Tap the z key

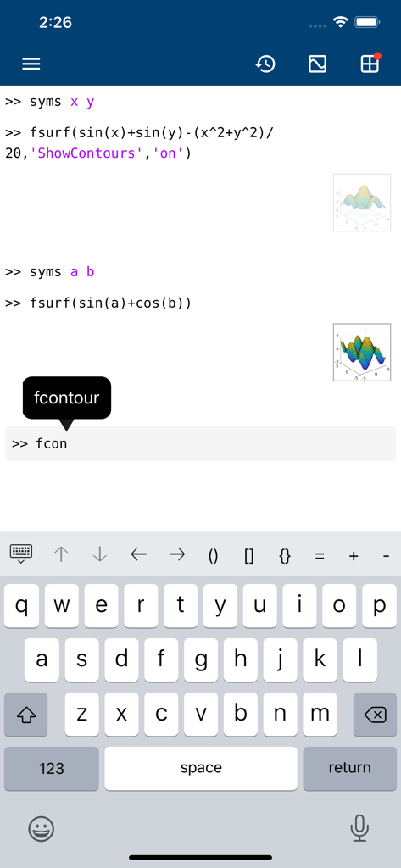click(x=82, y=715)
